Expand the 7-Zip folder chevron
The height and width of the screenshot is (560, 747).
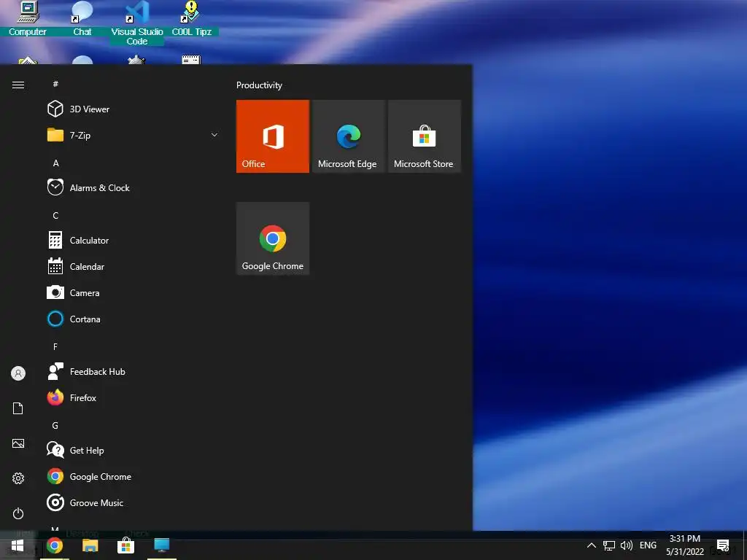pyautogui.click(x=214, y=135)
